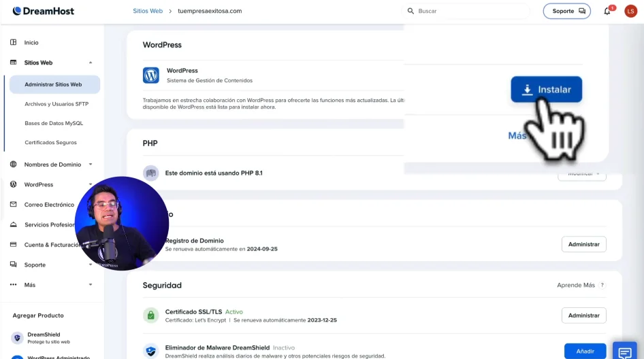Click the renewal date 2024-09-25
This screenshot has width=644, height=359.
(x=262, y=249)
